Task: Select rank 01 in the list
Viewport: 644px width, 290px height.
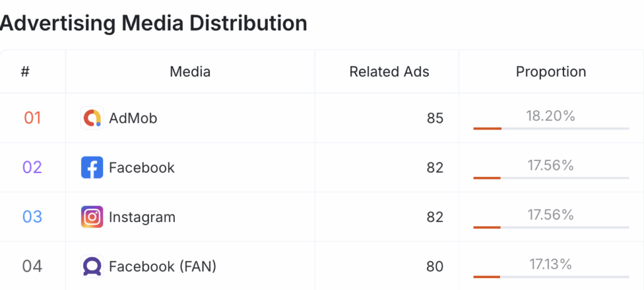Action: point(33,118)
